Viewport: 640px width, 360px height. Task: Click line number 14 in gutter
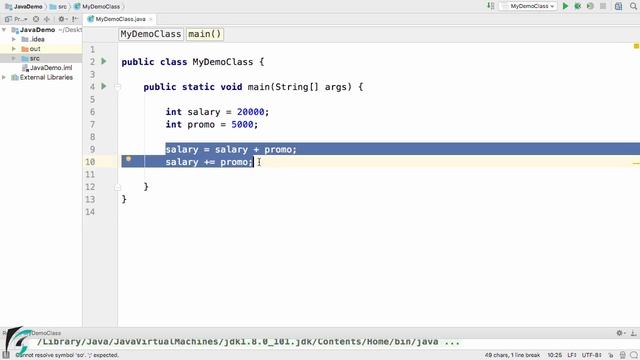[x=90, y=212]
